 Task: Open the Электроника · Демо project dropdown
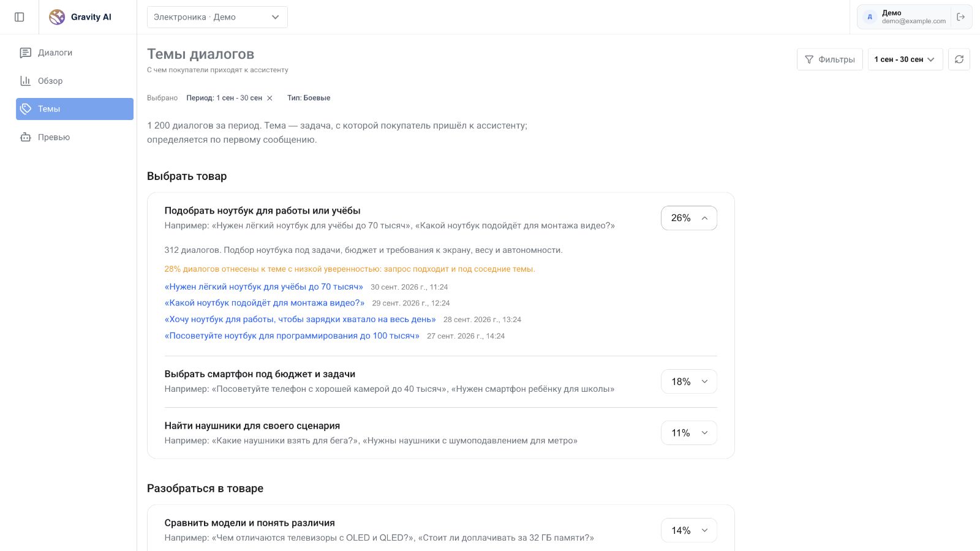pos(217,17)
